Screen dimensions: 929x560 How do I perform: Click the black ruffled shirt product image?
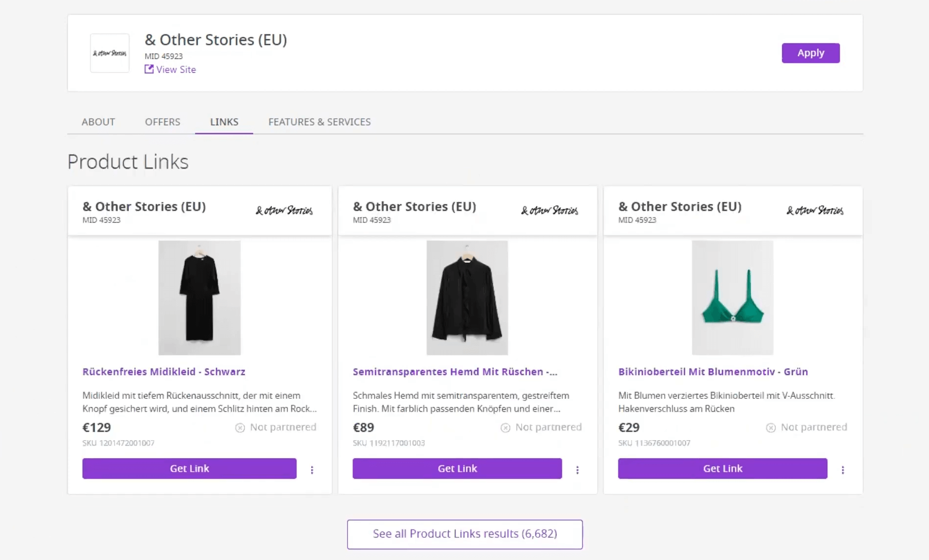coord(467,298)
